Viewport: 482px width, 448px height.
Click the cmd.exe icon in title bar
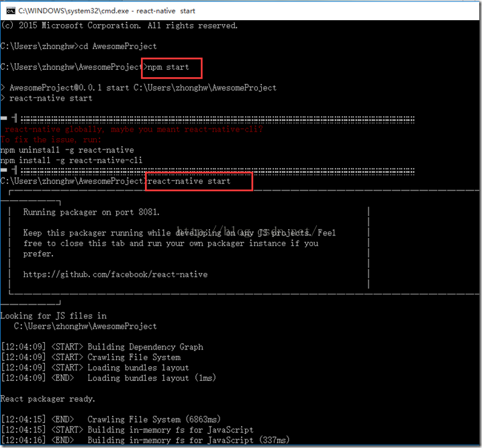[11, 11]
